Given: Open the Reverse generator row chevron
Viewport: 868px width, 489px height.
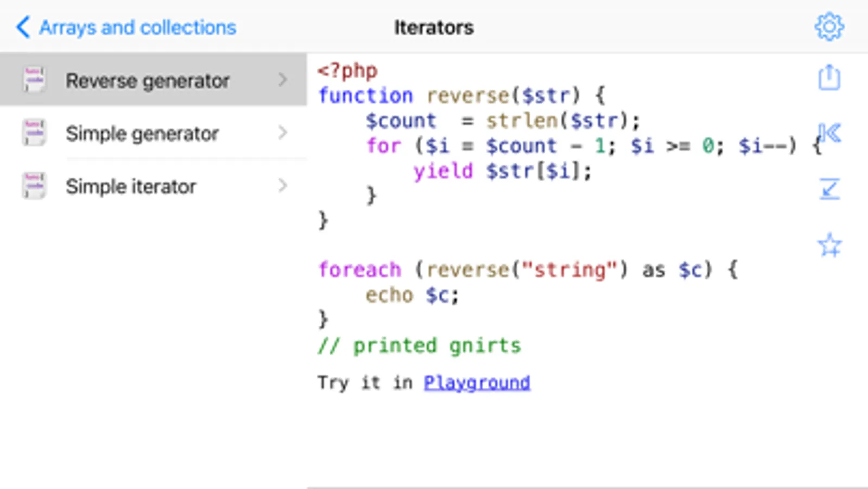Looking at the screenshot, I should pyautogui.click(x=283, y=80).
